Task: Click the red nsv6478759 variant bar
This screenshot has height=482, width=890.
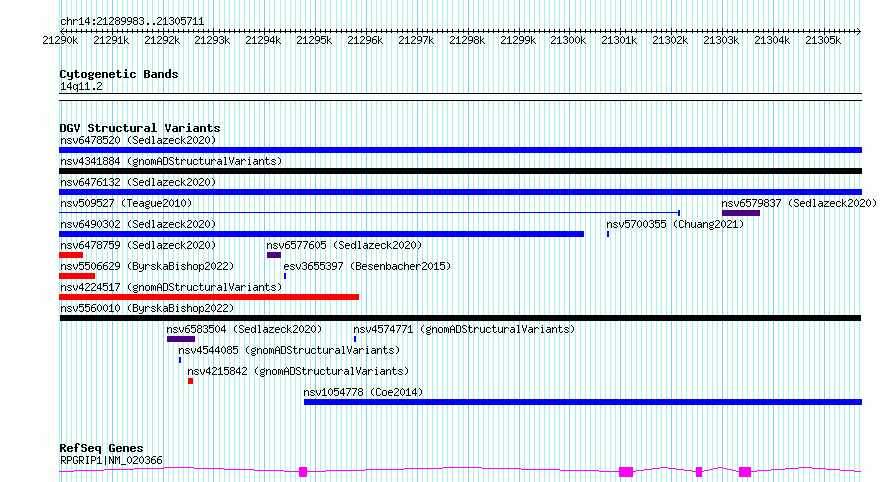Action: [x=71, y=255]
